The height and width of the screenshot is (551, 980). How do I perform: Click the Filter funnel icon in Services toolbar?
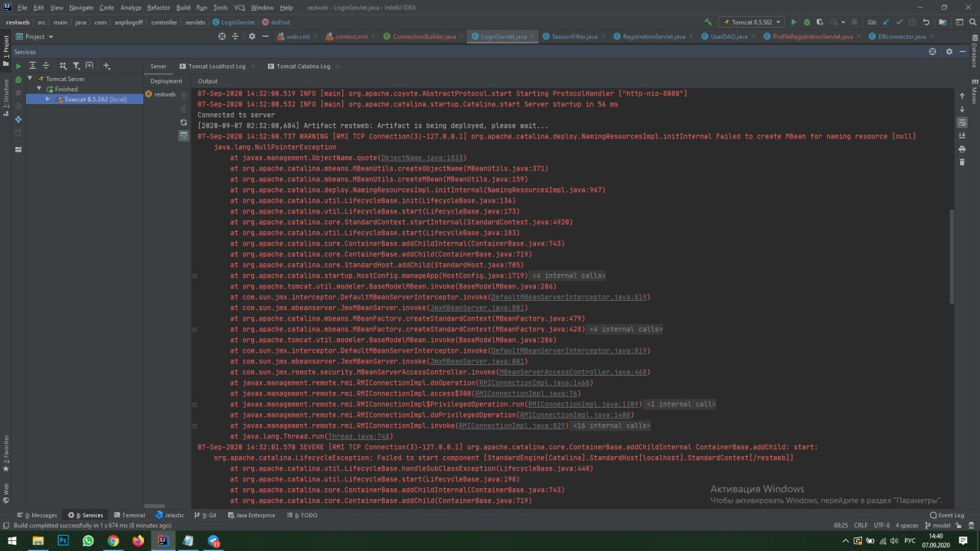76,67
